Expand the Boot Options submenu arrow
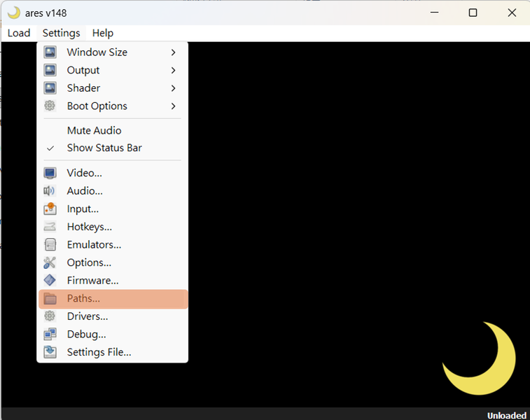The width and height of the screenshot is (530, 420). coord(174,106)
